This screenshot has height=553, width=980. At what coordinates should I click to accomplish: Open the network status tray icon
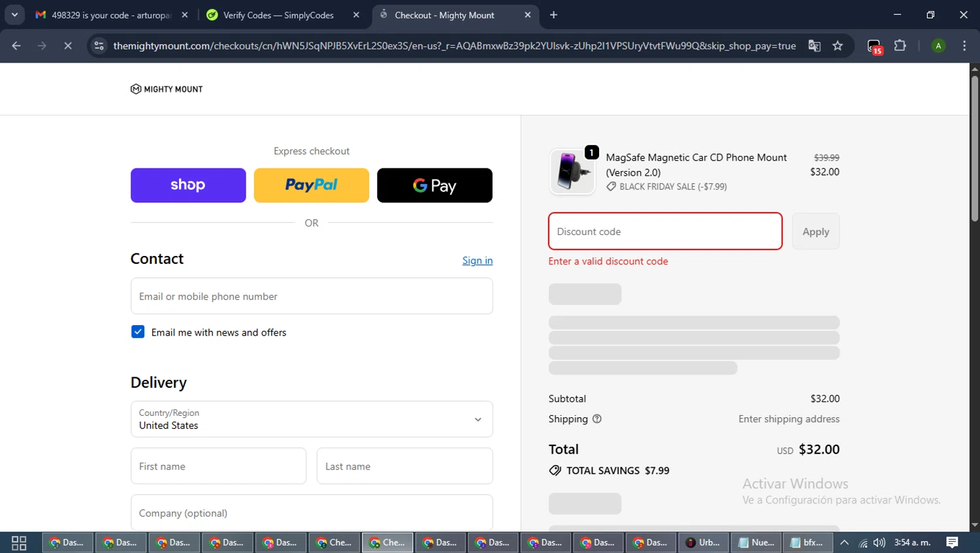point(863,543)
